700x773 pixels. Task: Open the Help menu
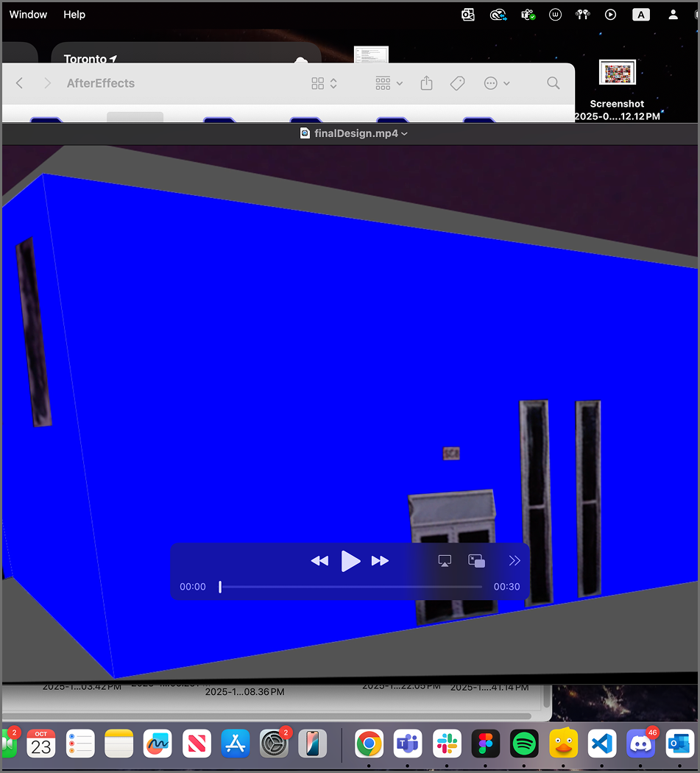click(x=74, y=14)
